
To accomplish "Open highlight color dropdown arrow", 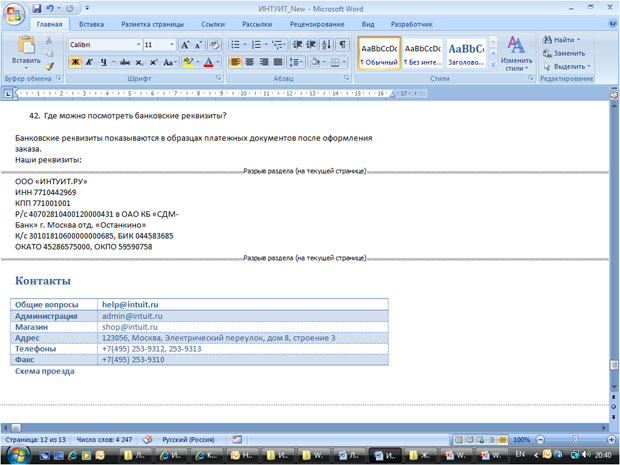I will click(197, 62).
